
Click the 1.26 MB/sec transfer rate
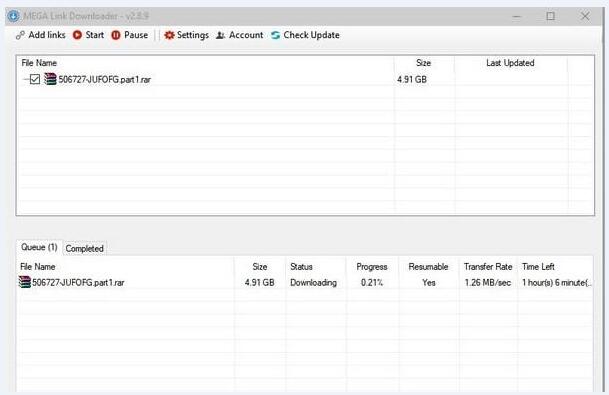488,282
